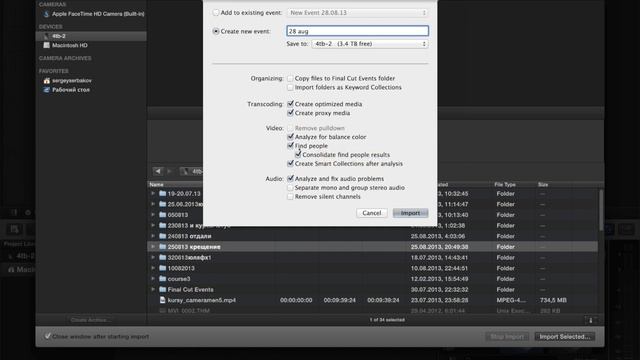Uncheck Create optimized media
The height and width of the screenshot is (360, 640).
290,104
